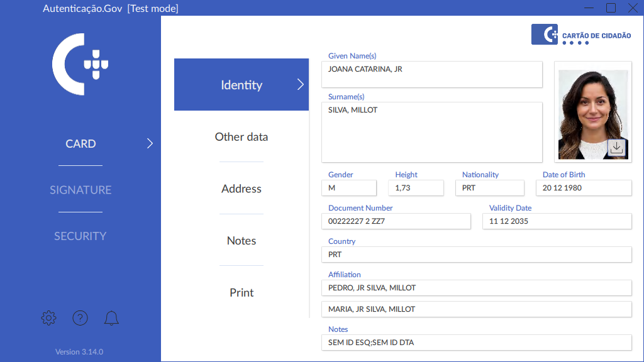Open the notifications bell icon
The image size is (644, 362).
[x=111, y=318]
